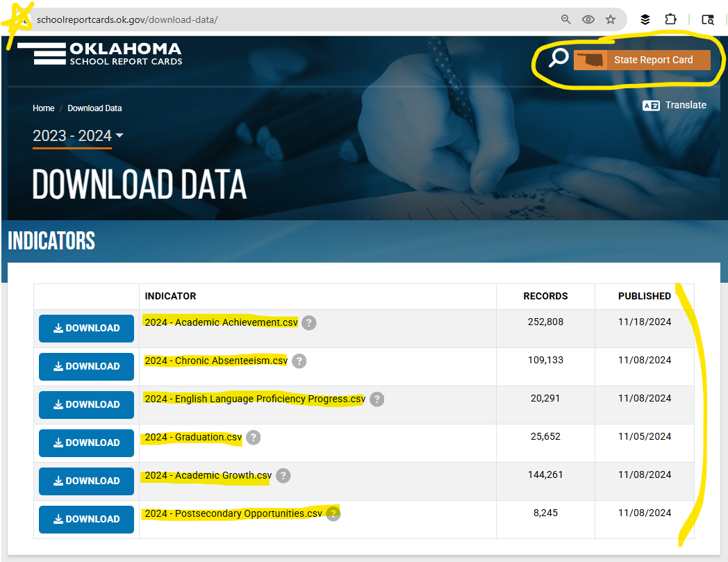
Task: Open the State Report Card button
Action: point(642,60)
